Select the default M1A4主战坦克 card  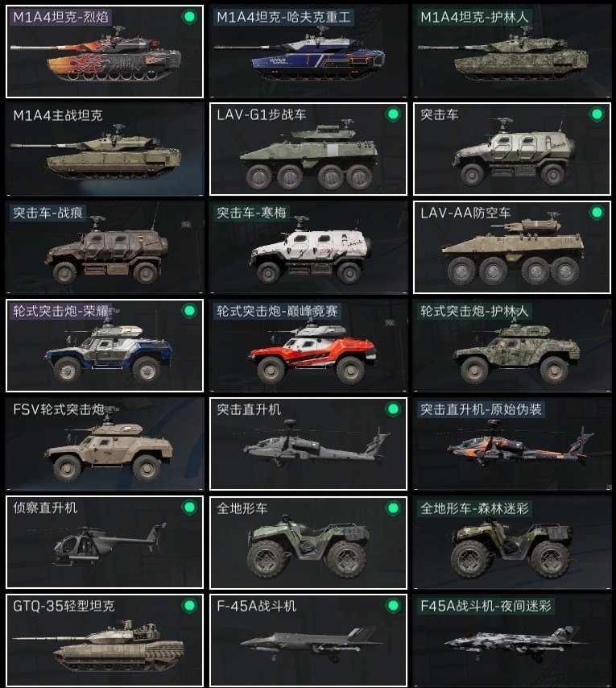coord(105,149)
